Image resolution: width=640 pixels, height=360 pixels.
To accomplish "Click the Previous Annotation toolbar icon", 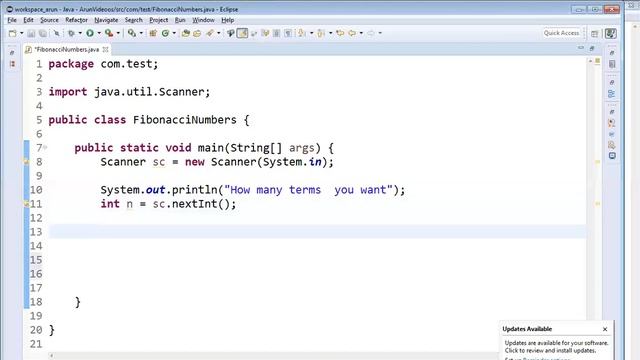I will click(321, 33).
